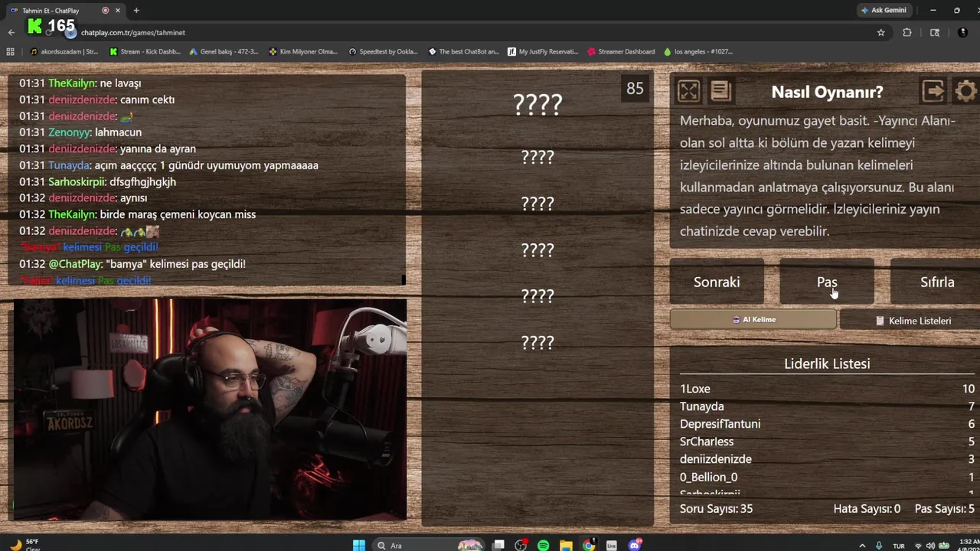Viewport: 980px width, 551px height.
Task: Click the Hata Sayısı: 0 counter
Action: [867, 509]
